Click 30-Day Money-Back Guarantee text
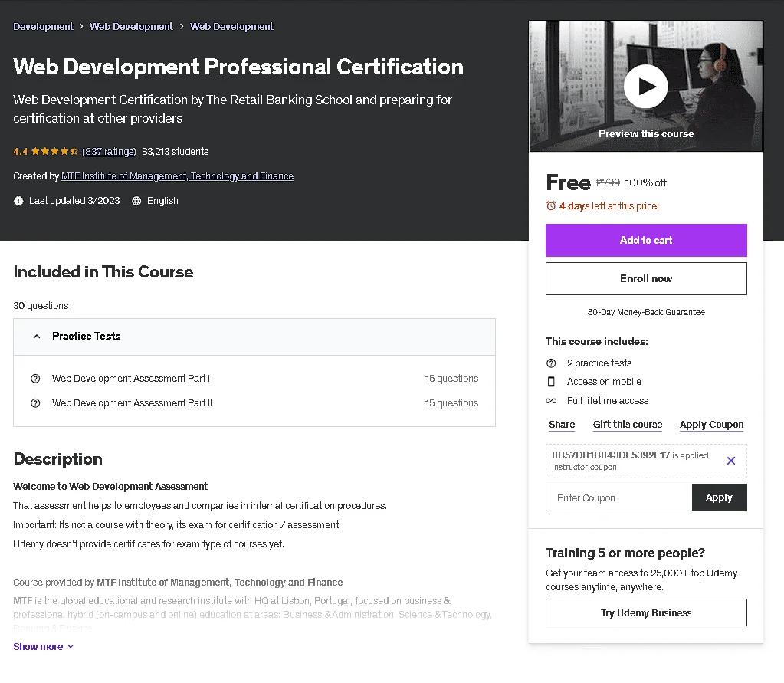784x683 pixels. click(x=646, y=312)
